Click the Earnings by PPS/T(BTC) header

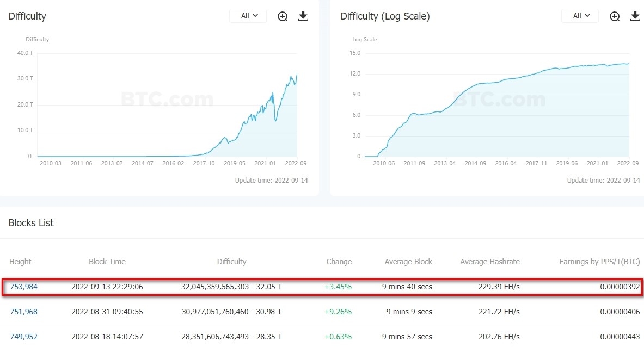[599, 262]
